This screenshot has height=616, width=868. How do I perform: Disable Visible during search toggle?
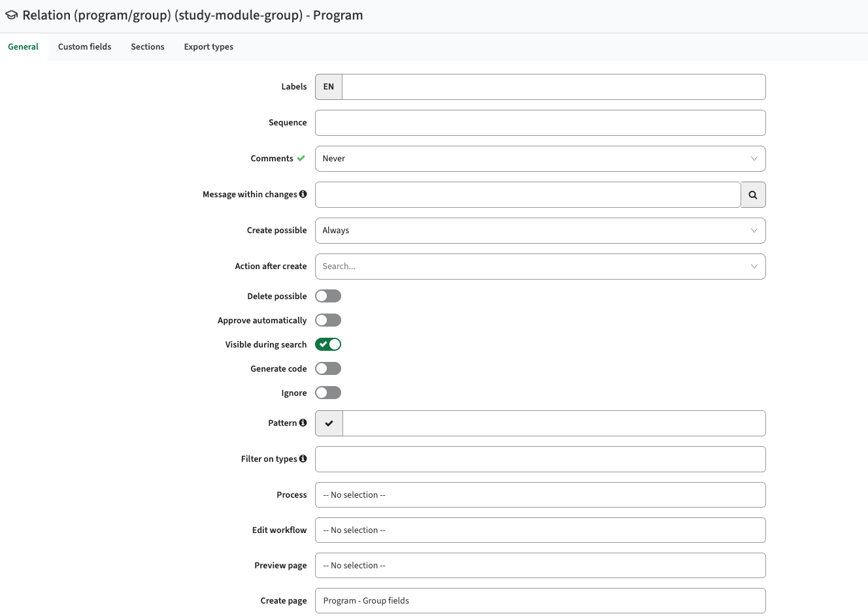pyautogui.click(x=328, y=344)
